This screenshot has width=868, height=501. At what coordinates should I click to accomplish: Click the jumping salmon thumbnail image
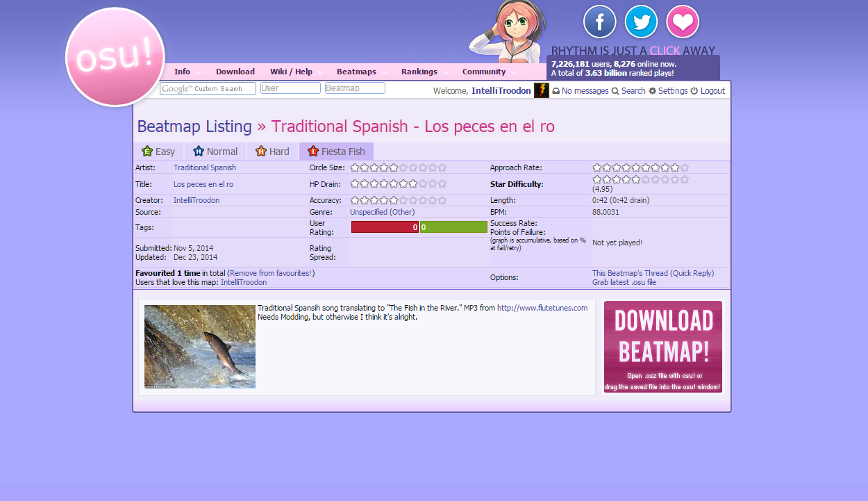[200, 347]
